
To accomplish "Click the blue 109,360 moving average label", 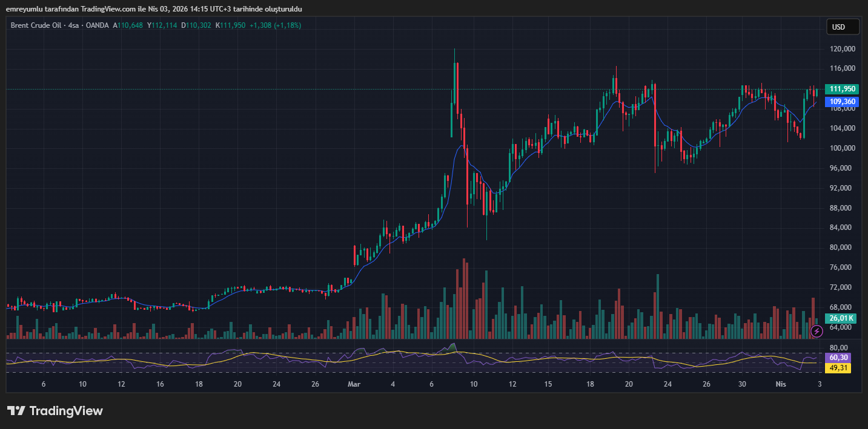I will (x=842, y=102).
